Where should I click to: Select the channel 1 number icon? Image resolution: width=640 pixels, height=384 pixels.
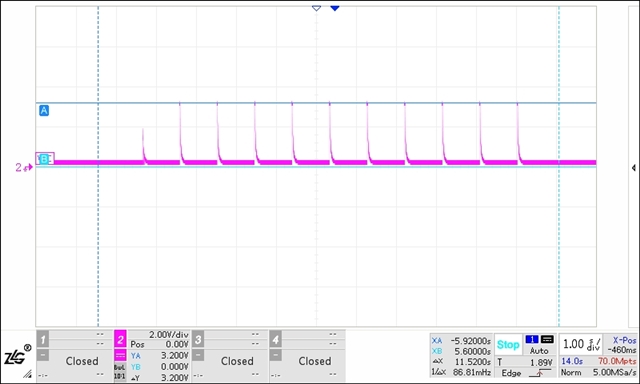[43, 339]
